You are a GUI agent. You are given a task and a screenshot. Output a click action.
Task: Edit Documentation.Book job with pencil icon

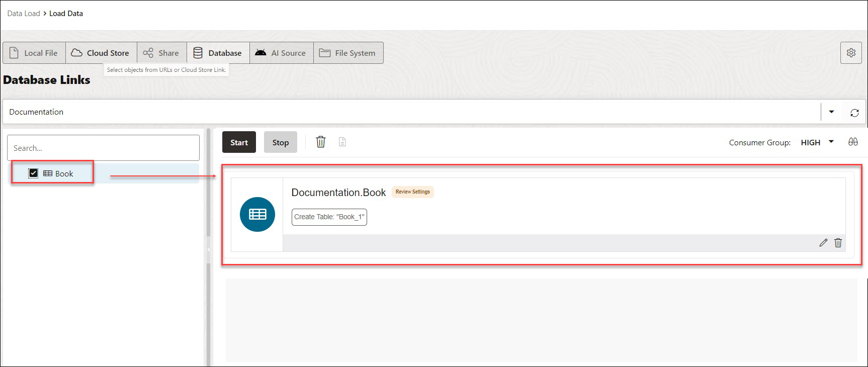point(823,243)
